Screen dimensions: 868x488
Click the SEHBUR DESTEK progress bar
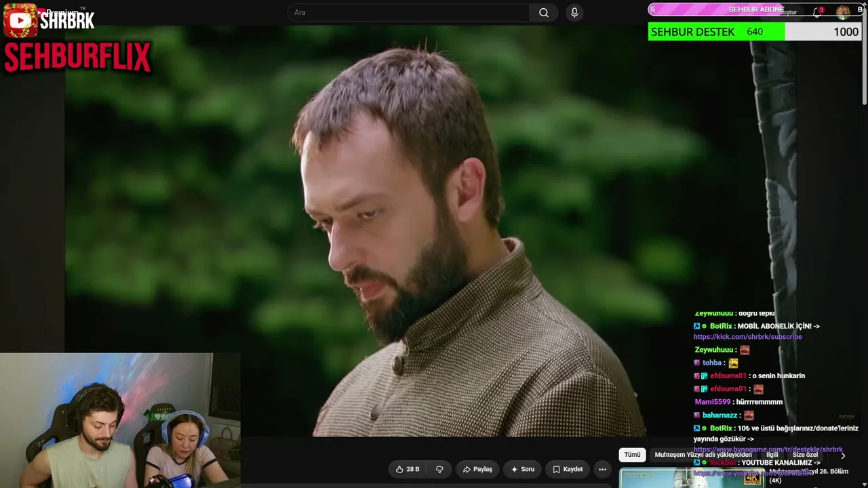point(755,32)
